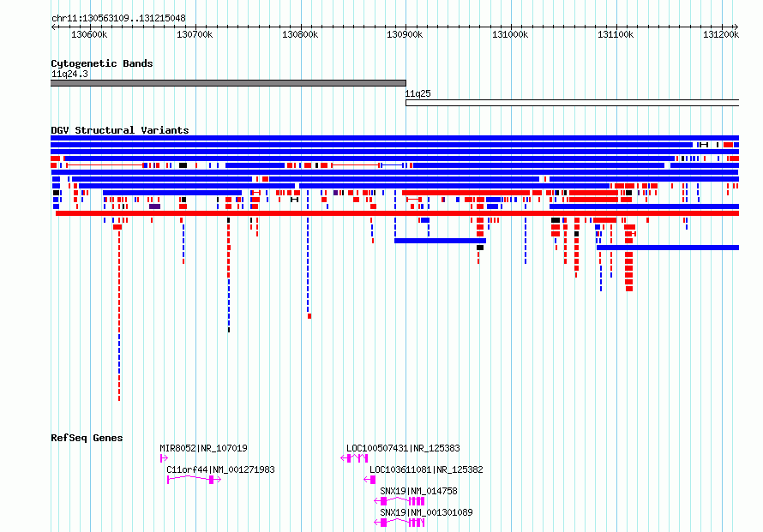The height and width of the screenshot is (532, 763).
Task: Select the 131200k ruler tick label
Action: [x=721, y=34]
